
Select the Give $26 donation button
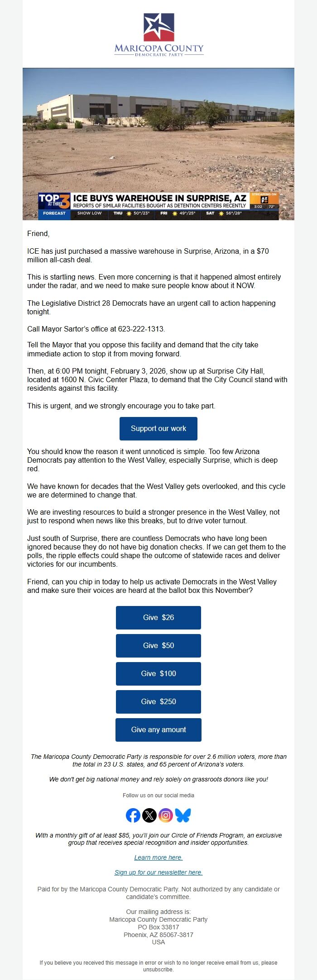click(158, 618)
